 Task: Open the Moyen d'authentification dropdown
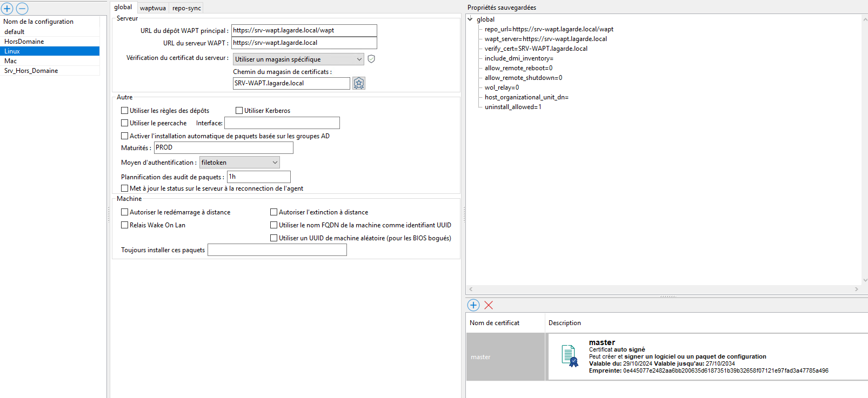pyautogui.click(x=275, y=163)
